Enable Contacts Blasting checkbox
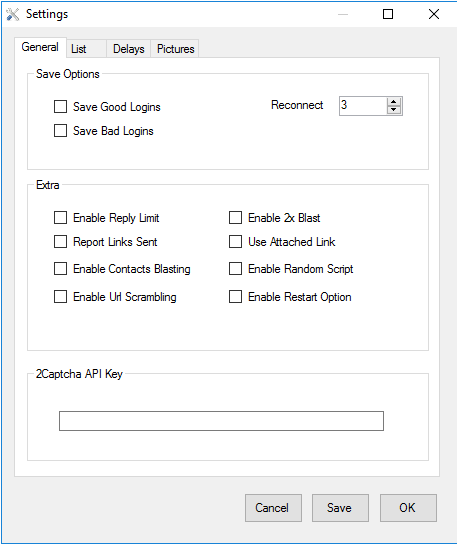This screenshot has height=544, width=457. [x=60, y=269]
